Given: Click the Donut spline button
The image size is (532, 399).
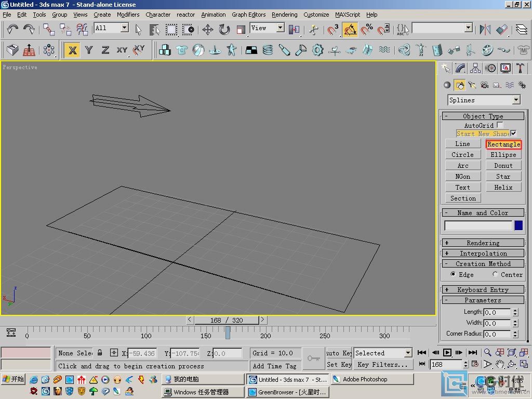Looking at the screenshot, I should (503, 166).
